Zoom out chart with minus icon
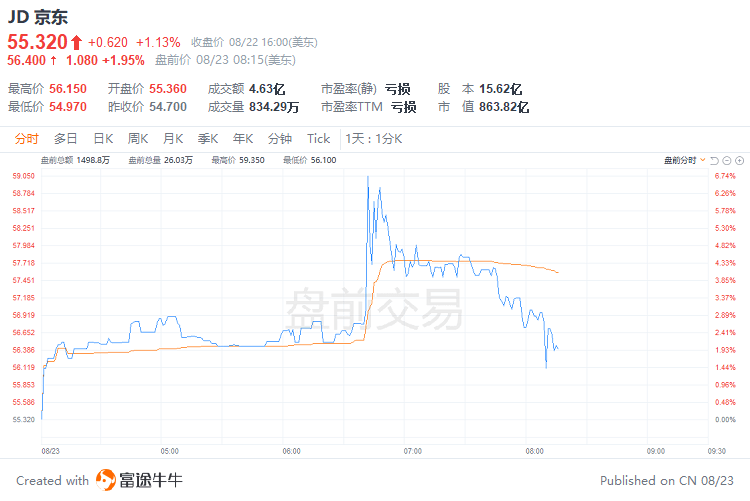The width and height of the screenshot is (750, 501). click(x=727, y=160)
